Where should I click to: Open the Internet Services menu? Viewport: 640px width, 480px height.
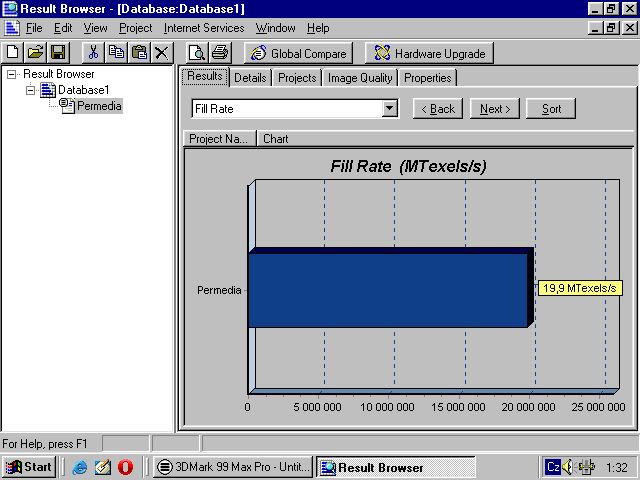coord(204,28)
